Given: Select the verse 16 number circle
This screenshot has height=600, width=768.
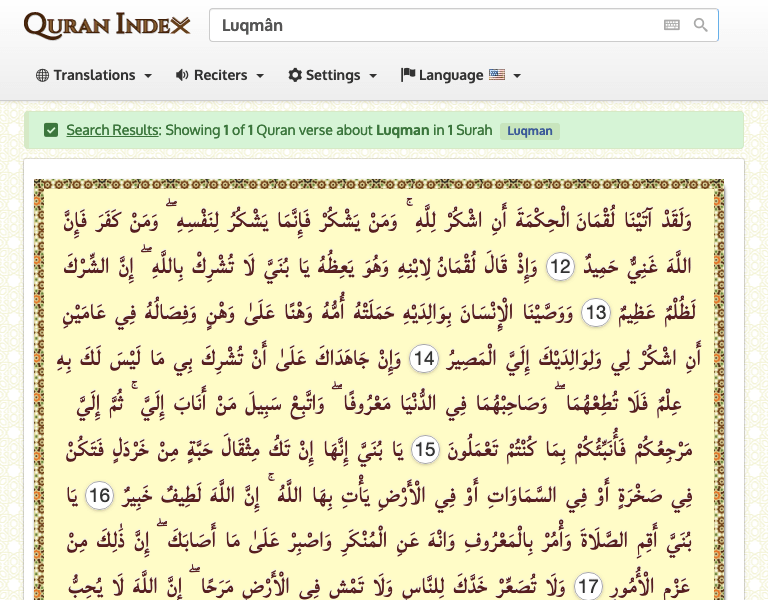Looking at the screenshot, I should [x=714, y=496].
